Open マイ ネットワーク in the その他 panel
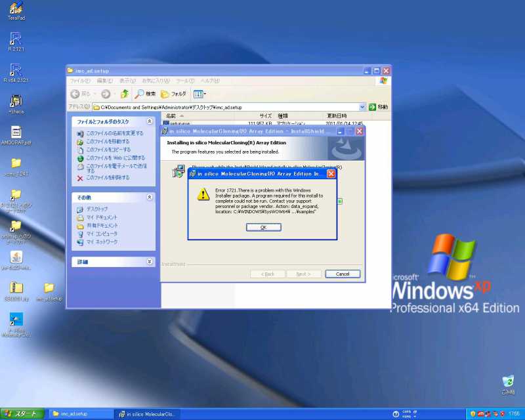525x420 pixels. 102,241
